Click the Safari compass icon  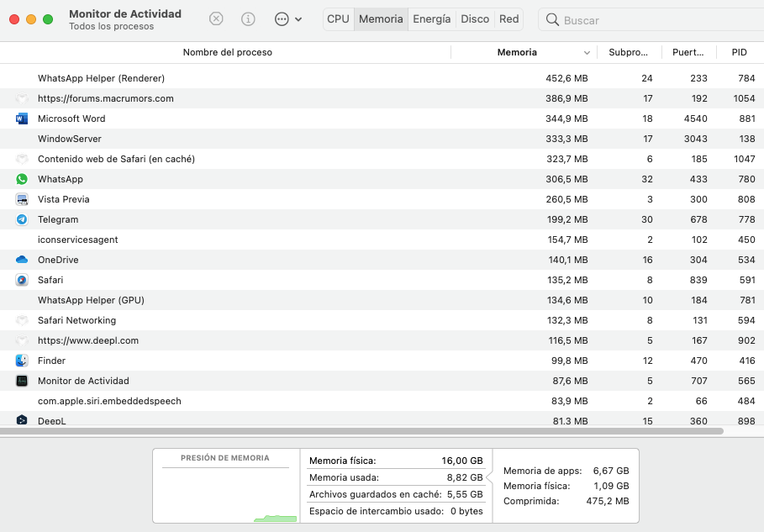click(22, 280)
